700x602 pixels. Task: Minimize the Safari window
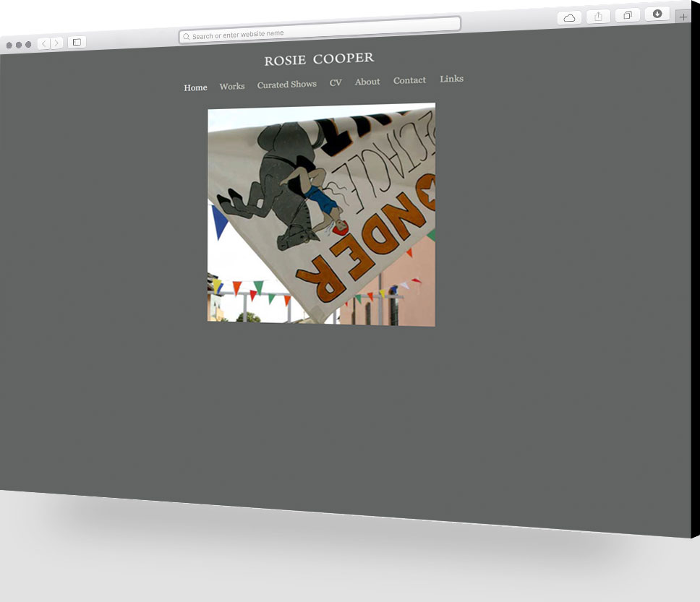(19, 45)
